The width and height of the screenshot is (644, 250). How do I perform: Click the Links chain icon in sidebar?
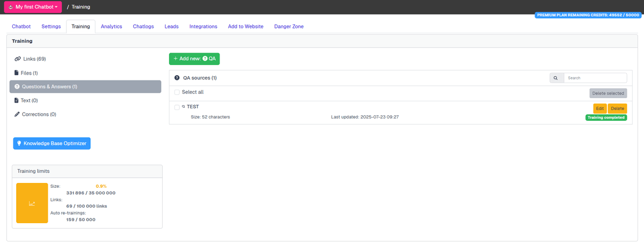[x=17, y=59]
